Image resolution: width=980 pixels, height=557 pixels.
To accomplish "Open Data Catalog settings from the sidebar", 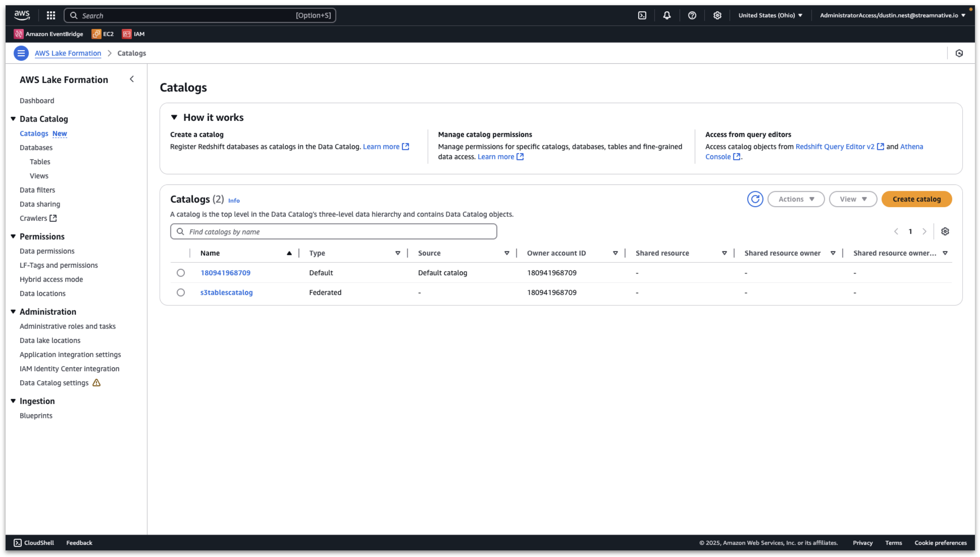I will (53, 383).
